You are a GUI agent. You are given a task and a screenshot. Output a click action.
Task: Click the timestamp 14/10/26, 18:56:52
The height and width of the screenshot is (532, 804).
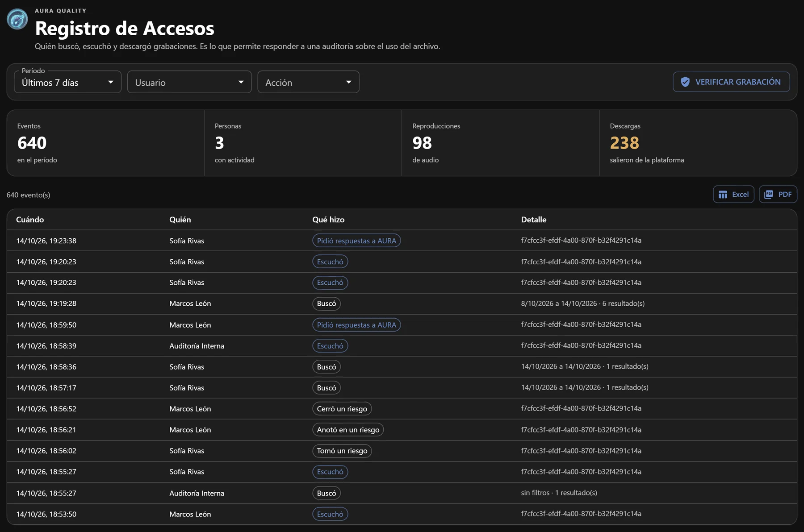pos(46,409)
